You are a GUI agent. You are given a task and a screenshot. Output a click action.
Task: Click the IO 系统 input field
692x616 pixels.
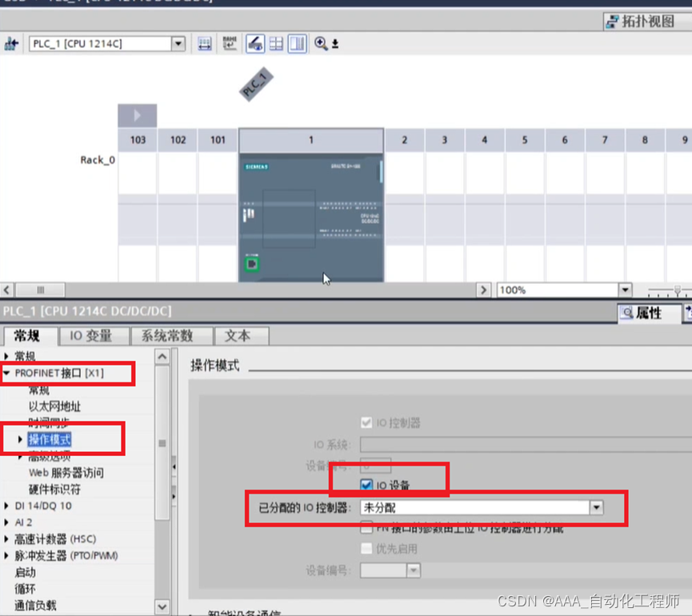point(525,444)
